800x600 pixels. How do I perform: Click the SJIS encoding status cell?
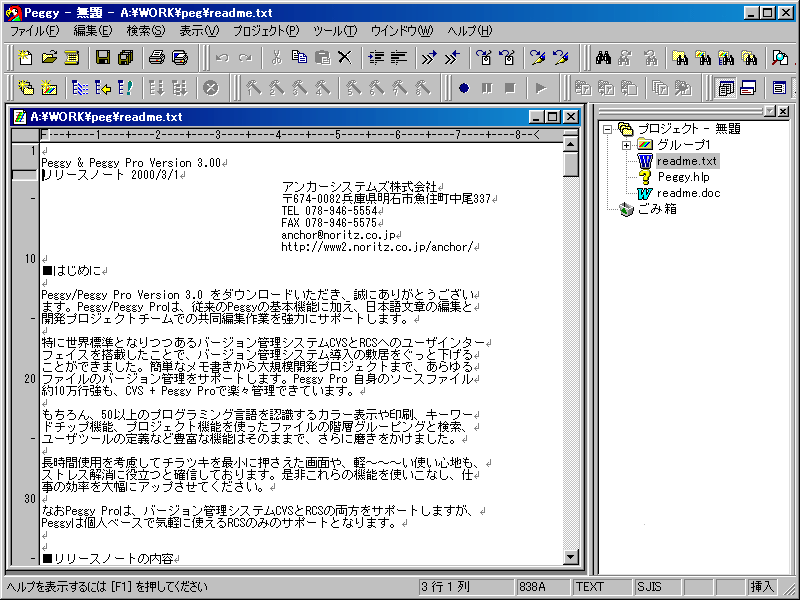coord(657,587)
